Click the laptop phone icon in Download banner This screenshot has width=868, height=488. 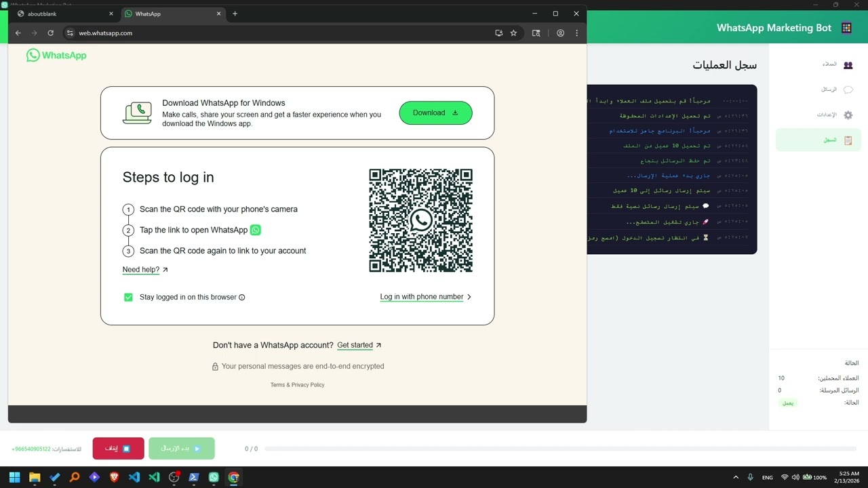click(x=137, y=113)
